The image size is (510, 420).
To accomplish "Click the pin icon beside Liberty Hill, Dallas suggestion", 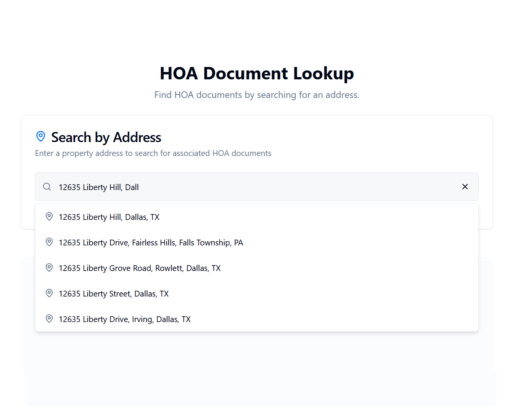I will click(x=49, y=216).
